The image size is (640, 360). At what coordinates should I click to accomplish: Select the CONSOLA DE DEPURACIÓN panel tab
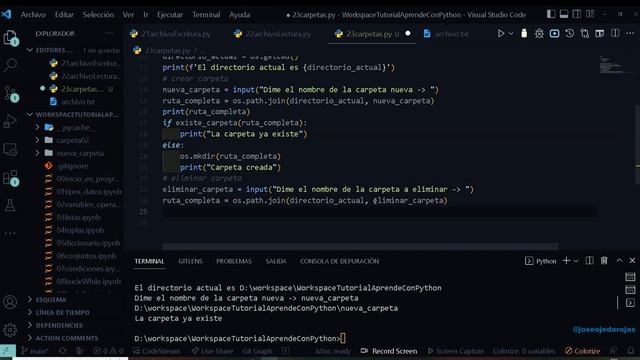340,261
